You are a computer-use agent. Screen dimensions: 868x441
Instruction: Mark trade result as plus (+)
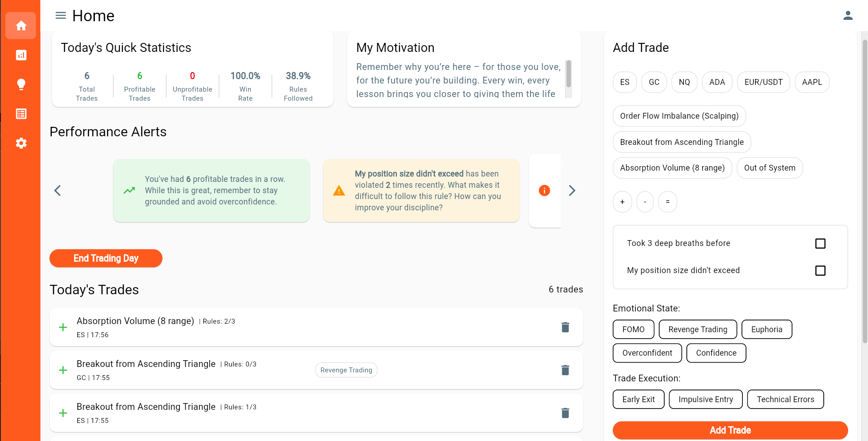622,202
